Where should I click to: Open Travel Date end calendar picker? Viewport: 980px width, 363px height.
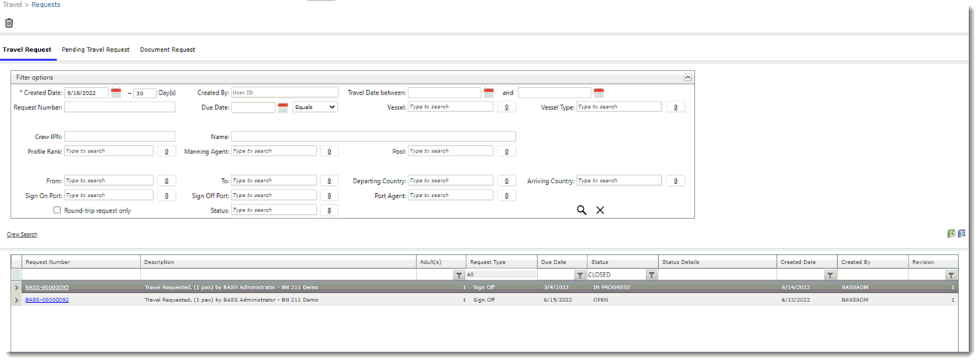pos(599,93)
